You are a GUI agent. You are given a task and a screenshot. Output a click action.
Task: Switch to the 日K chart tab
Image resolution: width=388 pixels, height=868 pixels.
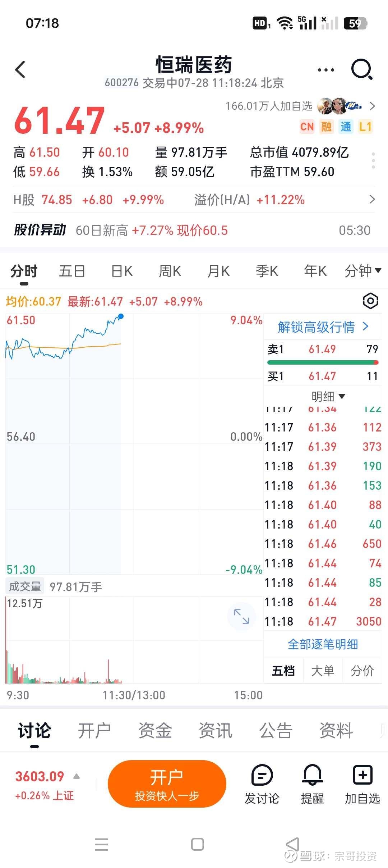(x=122, y=271)
